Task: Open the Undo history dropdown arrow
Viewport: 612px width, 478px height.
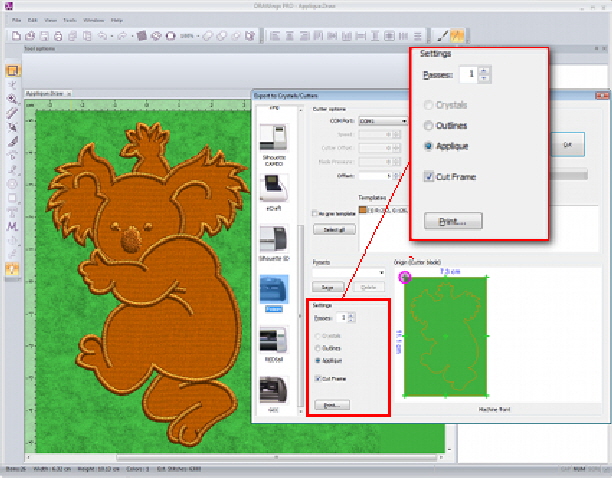Action: (112, 37)
